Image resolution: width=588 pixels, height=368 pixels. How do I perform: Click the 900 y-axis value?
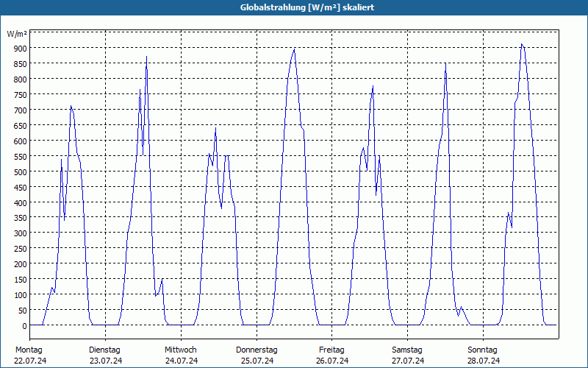[x=21, y=49]
